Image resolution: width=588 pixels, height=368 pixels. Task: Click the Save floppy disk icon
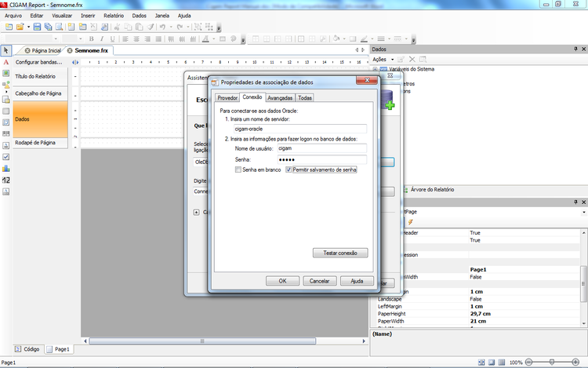[37, 27]
